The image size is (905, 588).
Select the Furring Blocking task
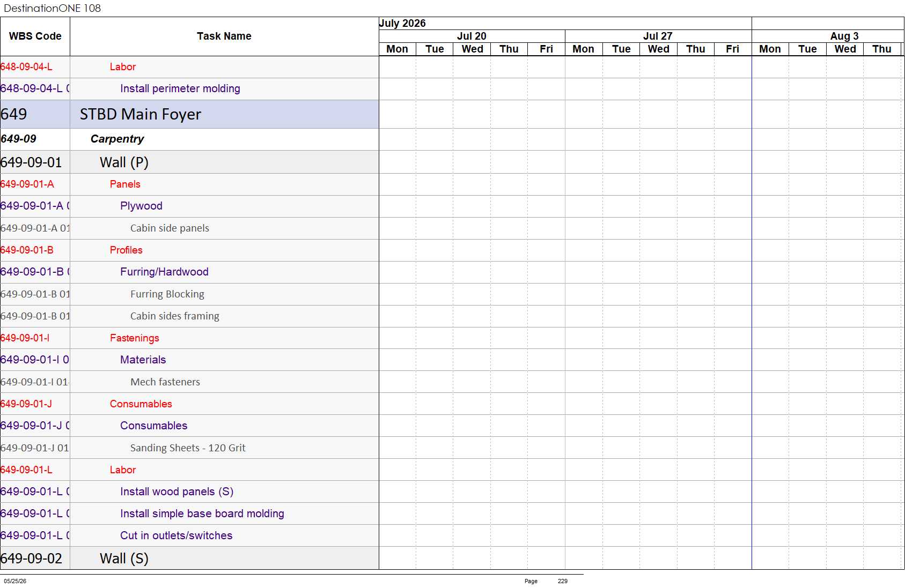tap(167, 294)
